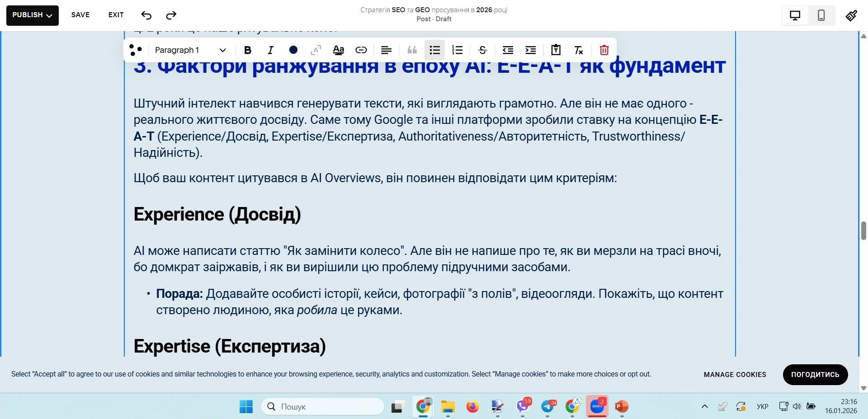Clear formatting with the Tx icon
The width and height of the screenshot is (868, 419).
pyautogui.click(x=579, y=50)
